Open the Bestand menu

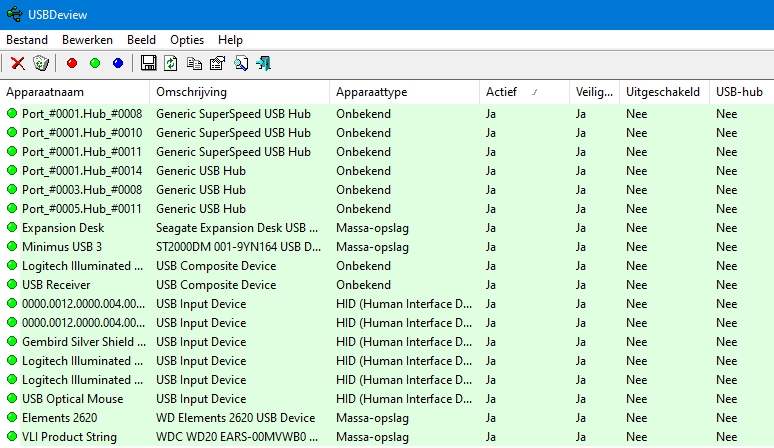pyautogui.click(x=28, y=40)
